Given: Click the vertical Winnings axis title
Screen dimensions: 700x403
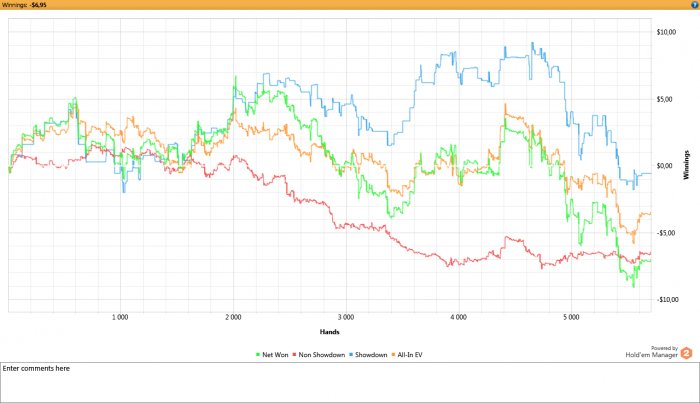Looking at the screenshot, I should pos(687,165).
